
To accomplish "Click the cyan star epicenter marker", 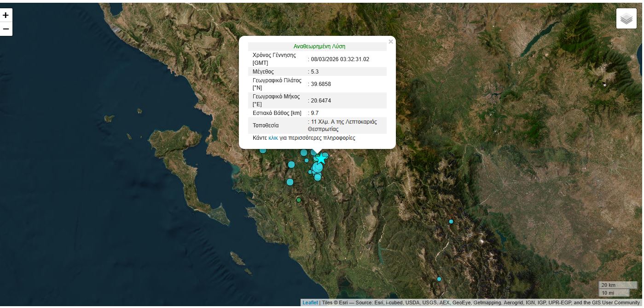I will [321, 159].
